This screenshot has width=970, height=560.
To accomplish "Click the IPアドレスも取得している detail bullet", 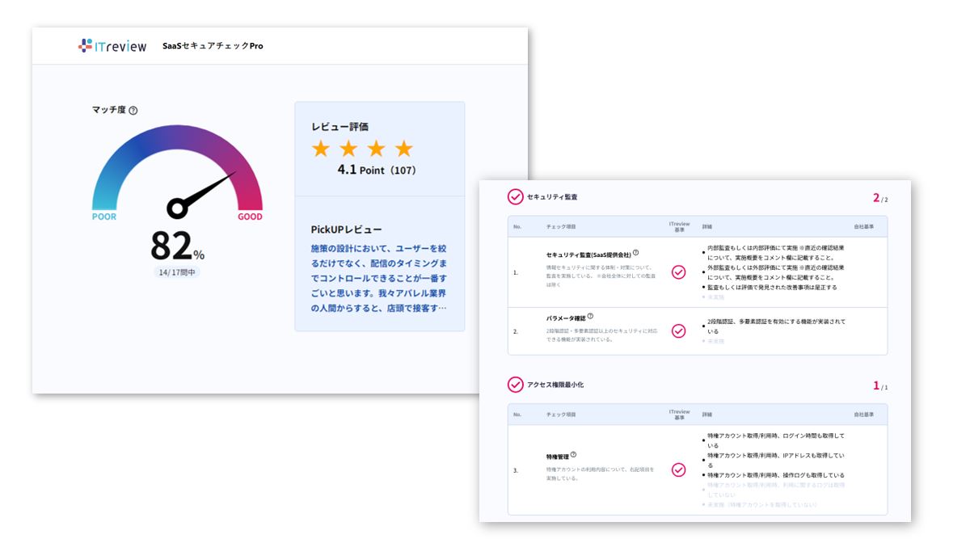I will [x=774, y=461].
